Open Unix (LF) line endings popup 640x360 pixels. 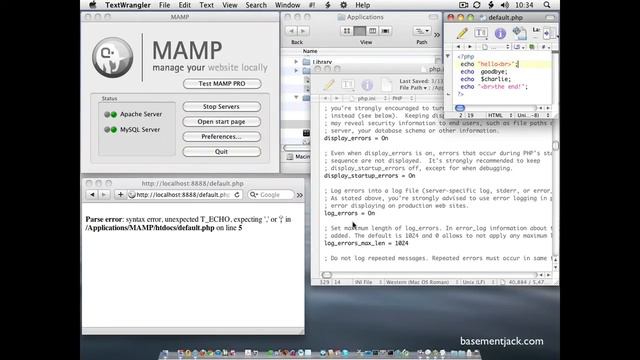pyautogui.click(x=477, y=282)
